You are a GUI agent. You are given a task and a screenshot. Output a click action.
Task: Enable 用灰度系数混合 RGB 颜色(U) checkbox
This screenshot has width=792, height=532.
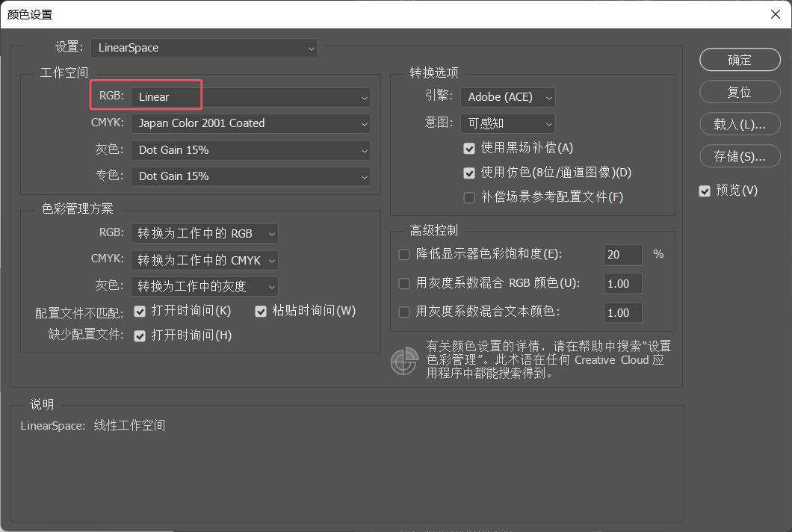tap(404, 283)
